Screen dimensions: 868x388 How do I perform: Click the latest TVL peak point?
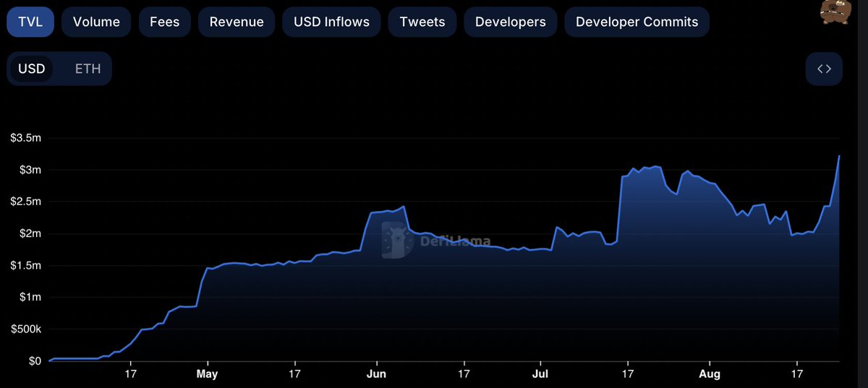pyautogui.click(x=839, y=155)
